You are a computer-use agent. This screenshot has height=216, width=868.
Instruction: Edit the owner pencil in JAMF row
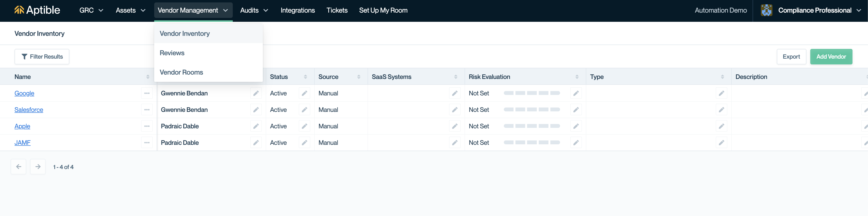256,143
